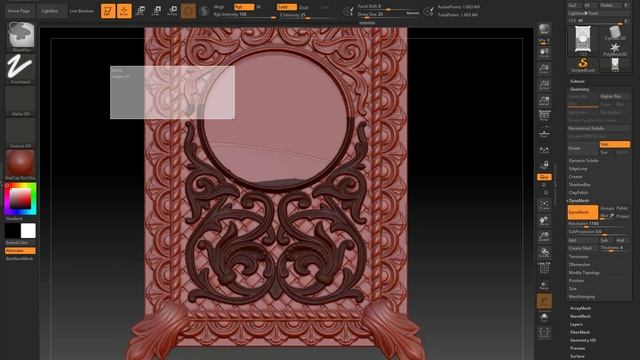The height and width of the screenshot is (360, 640).
Task: Adjust the Z Intensity slider
Action: pyautogui.click(x=307, y=15)
